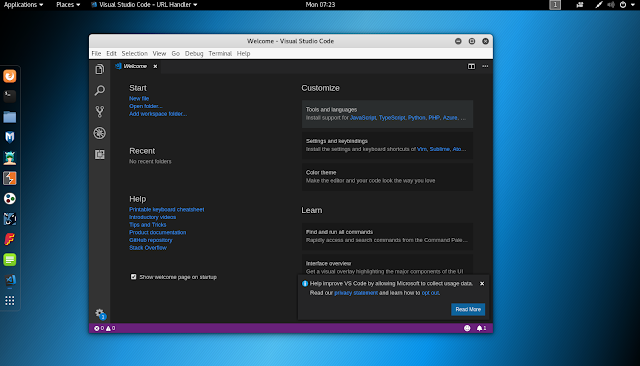640x366 pixels.
Task: Open the Settings and keybindings card
Action: click(x=387, y=145)
